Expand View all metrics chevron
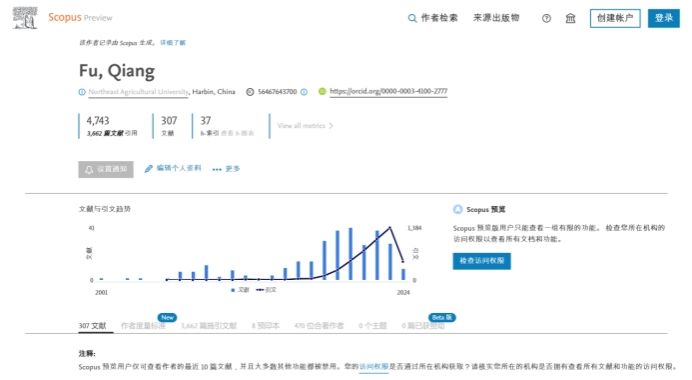The height and width of the screenshot is (380, 692). click(x=331, y=126)
